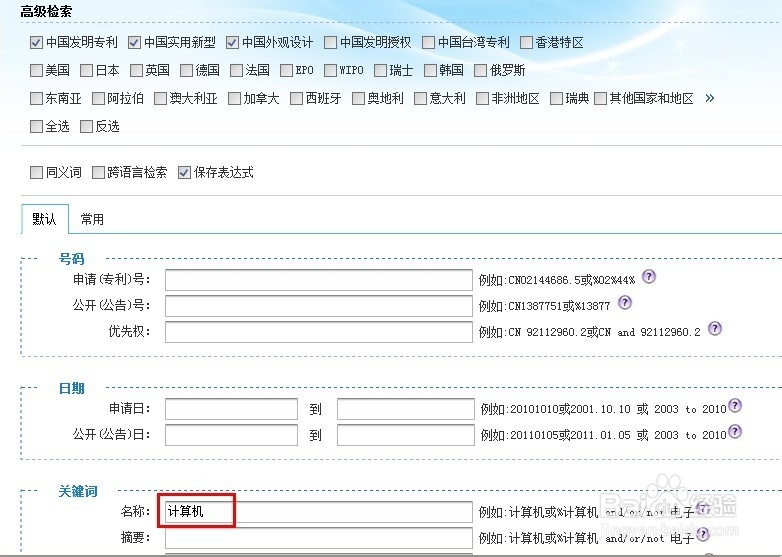Check 俄罗斯 checkbox
This screenshot has height=557, width=782.
pyautogui.click(x=480, y=70)
